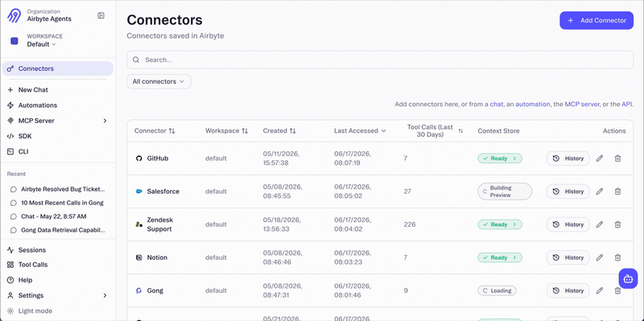644x321 pixels.
Task: Follow the API link in hint text
Action: (627, 105)
